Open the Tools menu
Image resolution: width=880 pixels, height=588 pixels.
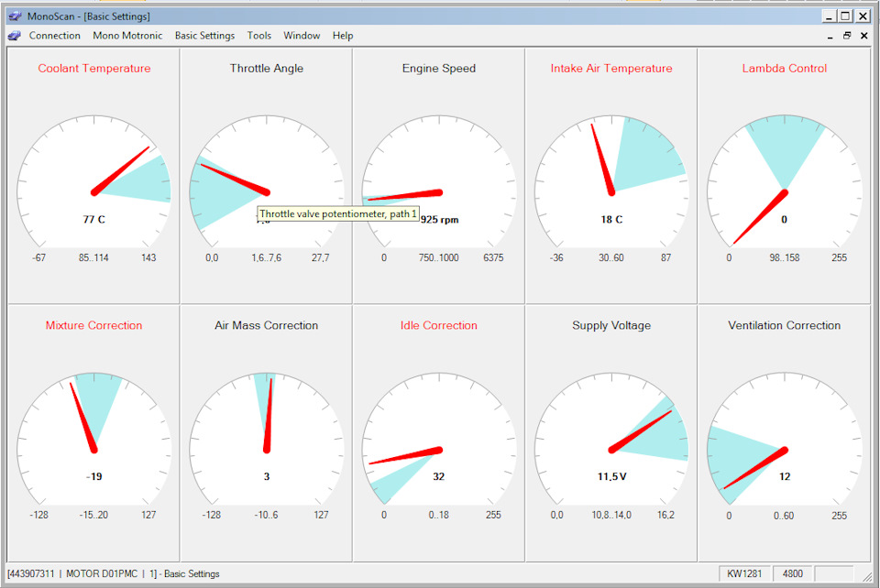tap(259, 36)
